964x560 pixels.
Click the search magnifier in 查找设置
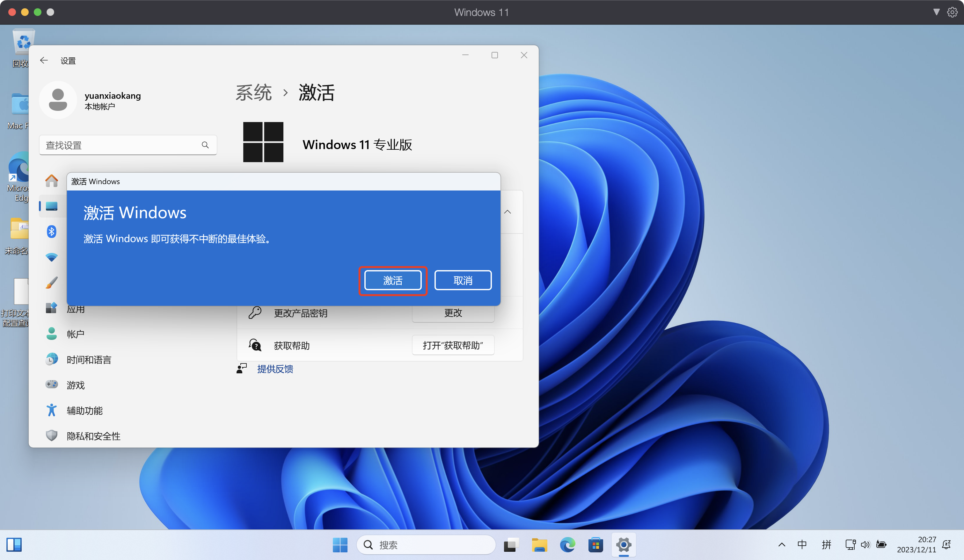coord(205,145)
